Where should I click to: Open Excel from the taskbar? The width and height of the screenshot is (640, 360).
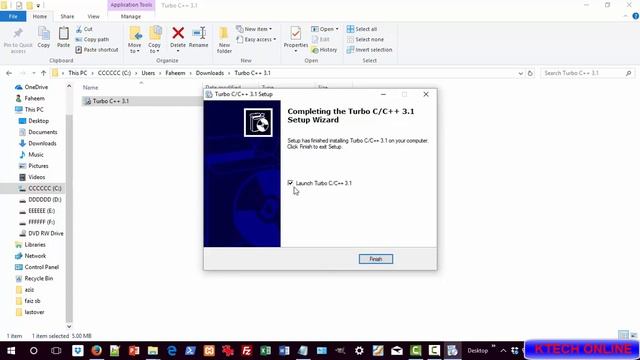tap(265, 351)
